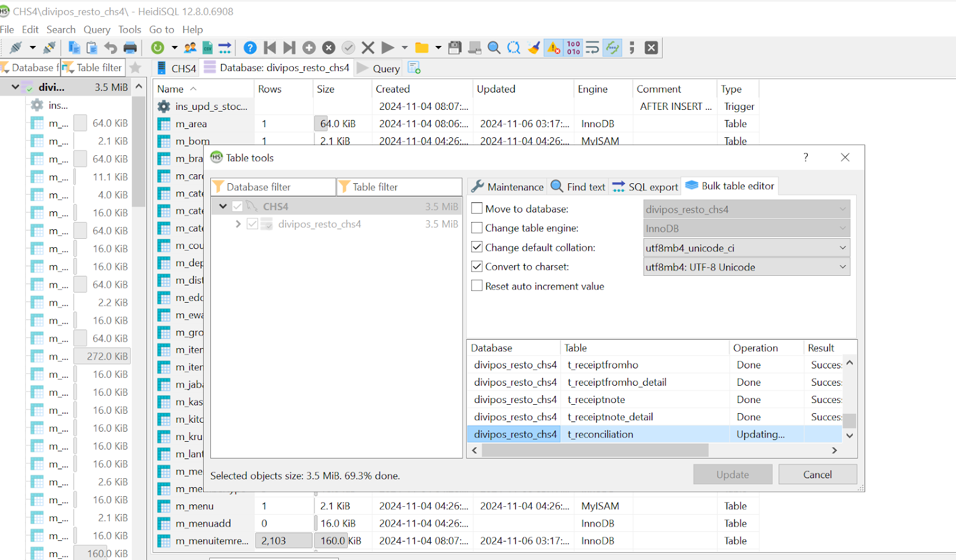This screenshot has width=956, height=560.
Task: Open the utf8mb4: UTF-8 Unicode charset dropdown
Action: click(x=746, y=267)
